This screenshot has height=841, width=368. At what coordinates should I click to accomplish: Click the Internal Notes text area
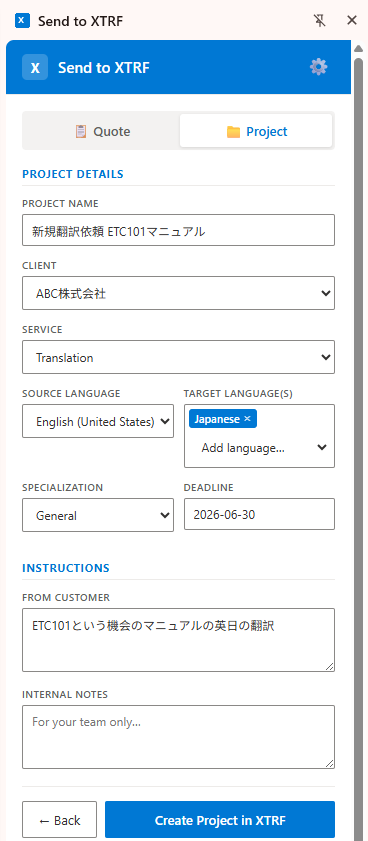[x=178, y=737]
